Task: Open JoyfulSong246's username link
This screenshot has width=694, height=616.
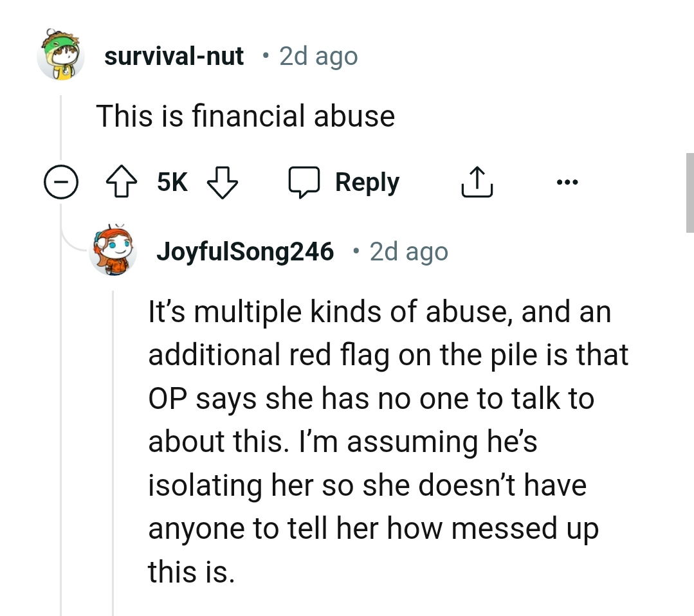Action: pos(246,251)
